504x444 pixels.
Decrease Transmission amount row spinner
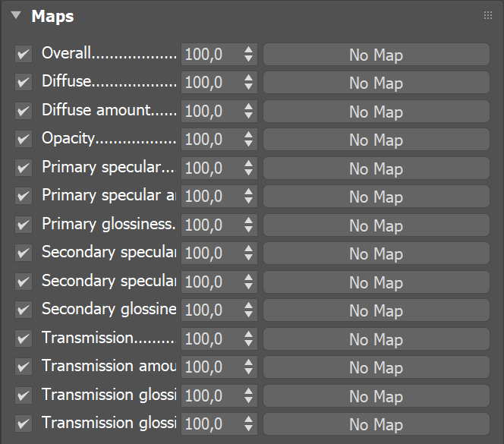click(x=248, y=371)
